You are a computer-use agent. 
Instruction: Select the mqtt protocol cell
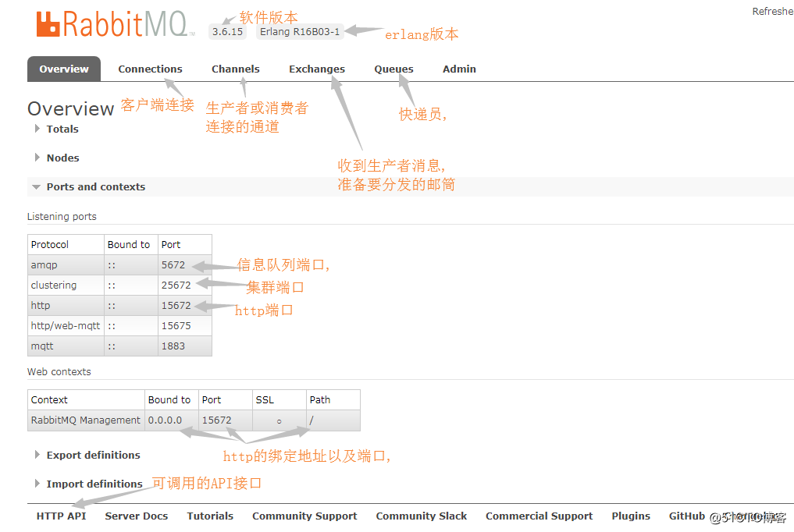[x=66, y=346]
